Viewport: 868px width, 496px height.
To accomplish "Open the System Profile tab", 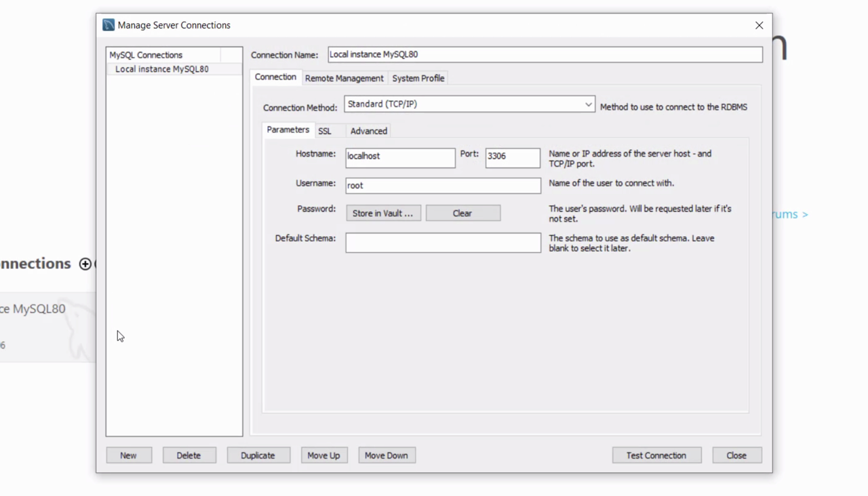I will click(x=418, y=78).
